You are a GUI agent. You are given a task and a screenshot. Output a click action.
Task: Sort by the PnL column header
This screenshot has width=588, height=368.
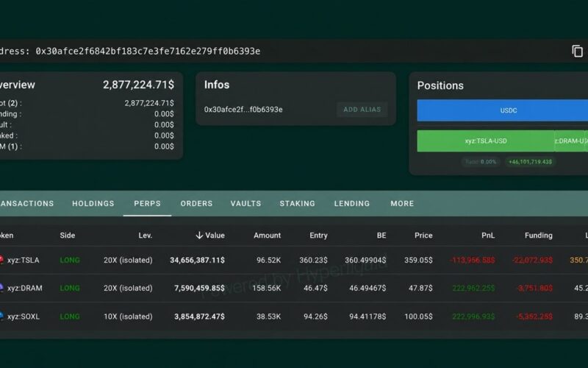click(488, 236)
